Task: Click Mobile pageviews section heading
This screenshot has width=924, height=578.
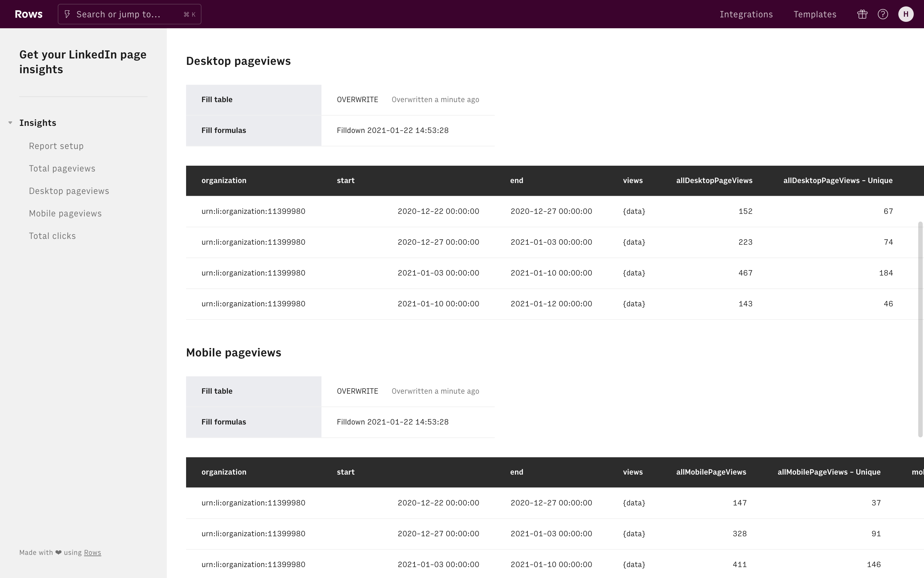Action: (234, 353)
